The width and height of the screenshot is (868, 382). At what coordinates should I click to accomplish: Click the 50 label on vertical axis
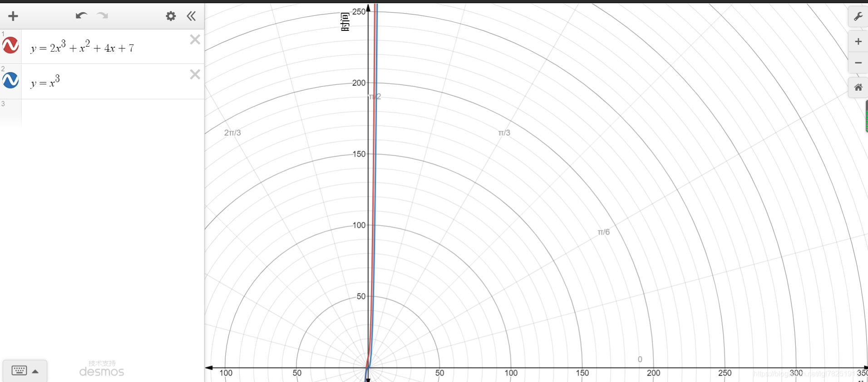pos(361,296)
